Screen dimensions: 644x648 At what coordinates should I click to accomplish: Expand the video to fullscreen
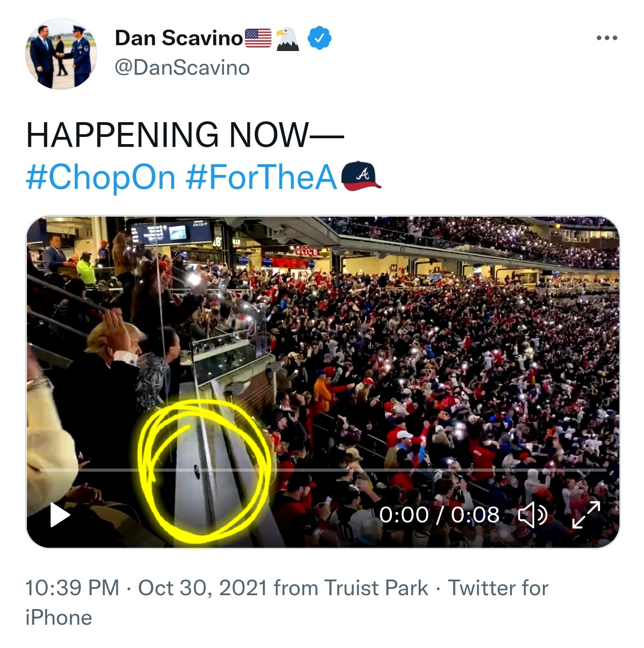(x=586, y=515)
